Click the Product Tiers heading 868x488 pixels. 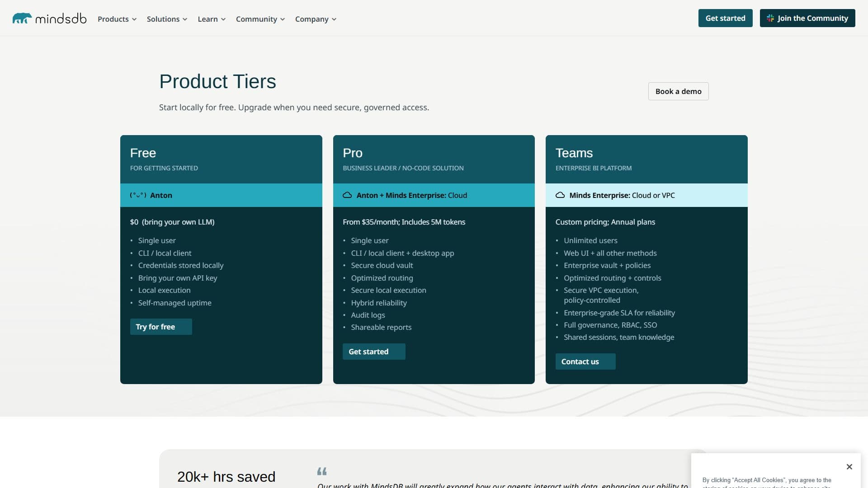click(217, 81)
